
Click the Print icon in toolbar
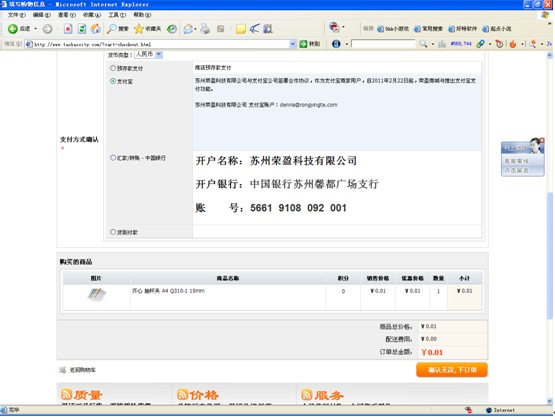(205, 29)
